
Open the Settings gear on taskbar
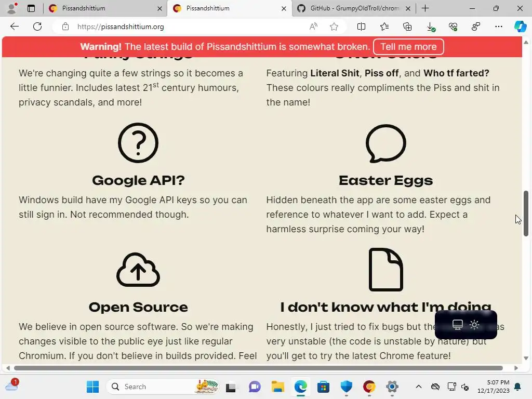[392, 387]
